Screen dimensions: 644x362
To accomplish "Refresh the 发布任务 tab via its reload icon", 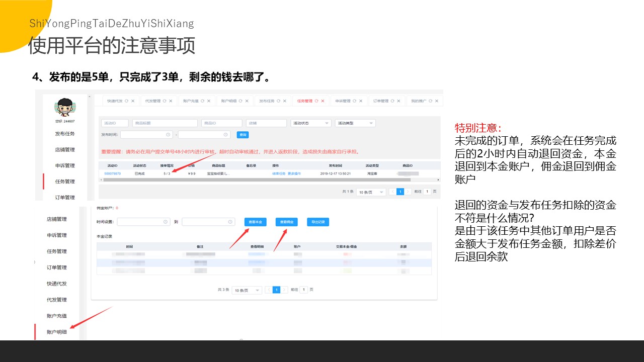I will [278, 101].
